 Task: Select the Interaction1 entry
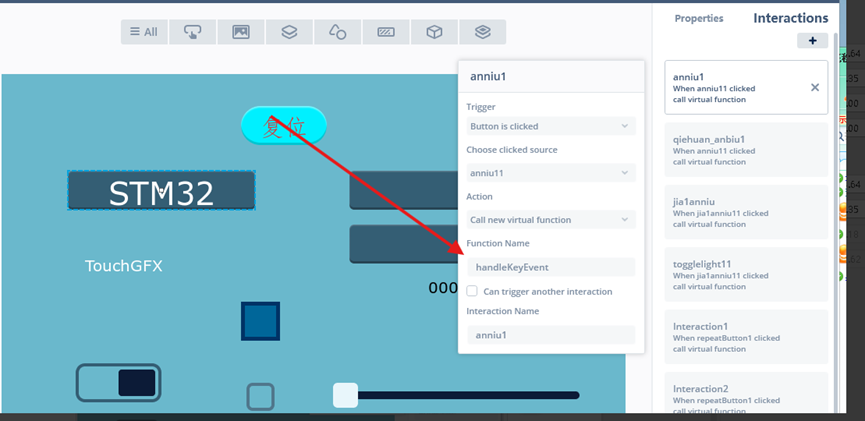[x=746, y=337]
